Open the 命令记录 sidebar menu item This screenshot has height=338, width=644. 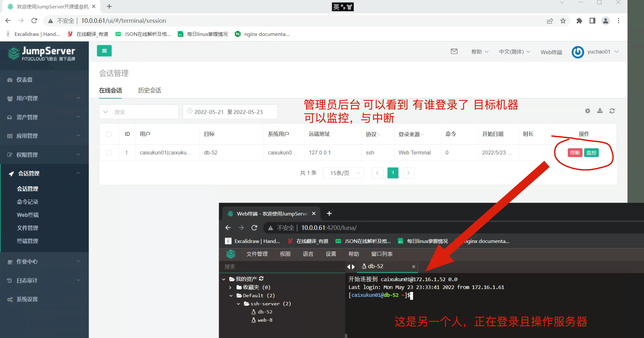pyautogui.click(x=28, y=202)
